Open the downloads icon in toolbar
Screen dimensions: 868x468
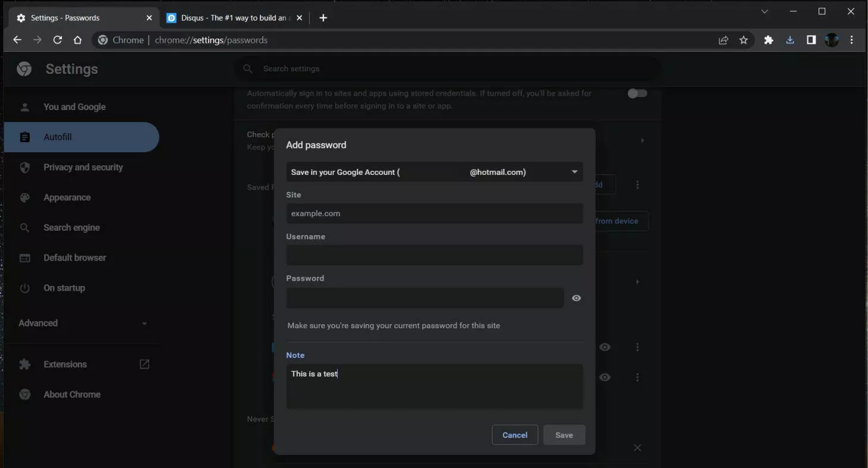tap(790, 40)
